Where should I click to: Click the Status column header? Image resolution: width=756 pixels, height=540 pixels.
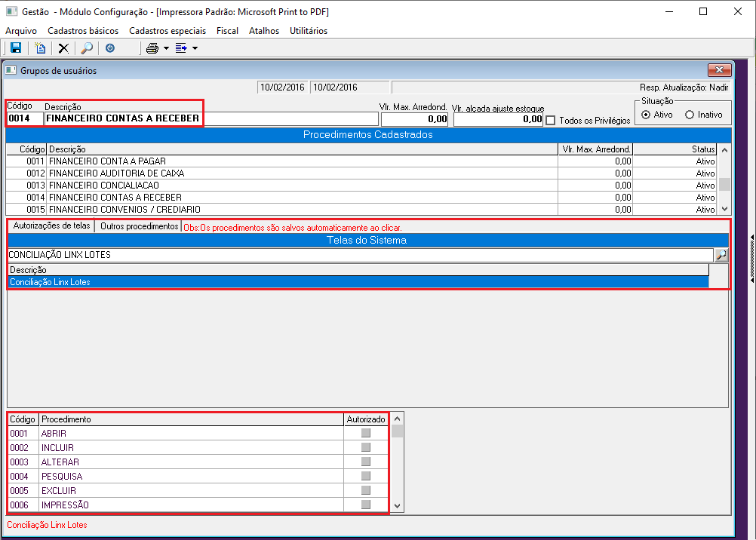pos(675,149)
